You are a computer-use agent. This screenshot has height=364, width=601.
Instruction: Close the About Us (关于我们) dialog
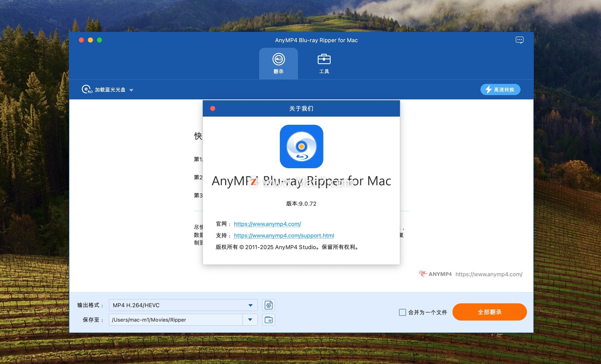[x=213, y=109]
